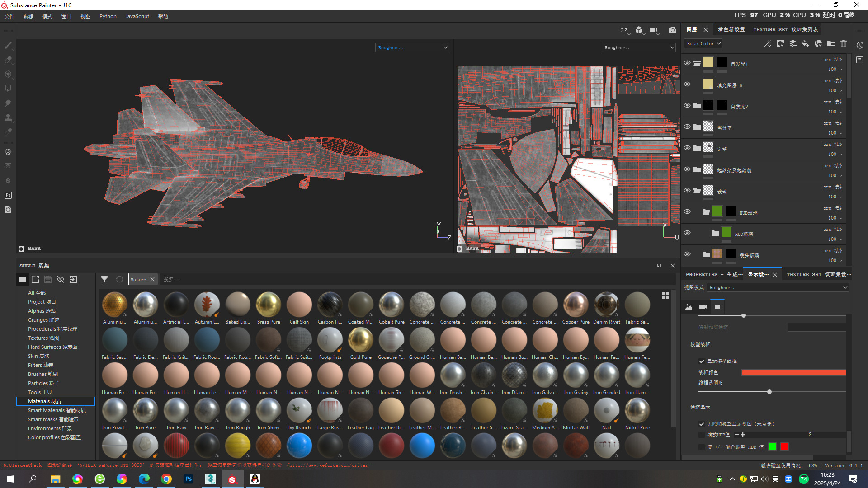Select the Gold Pure material thumbnail
Image resolution: width=868 pixels, height=488 pixels.
tap(361, 340)
